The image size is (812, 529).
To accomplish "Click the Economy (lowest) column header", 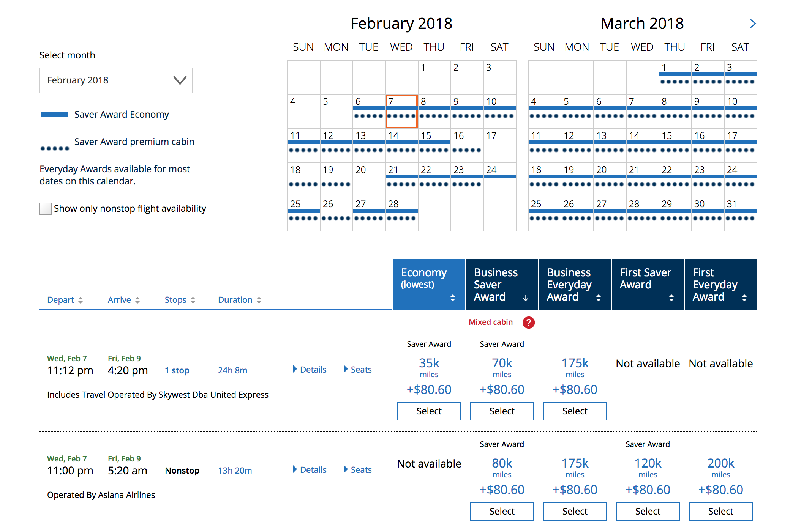I will coord(429,285).
